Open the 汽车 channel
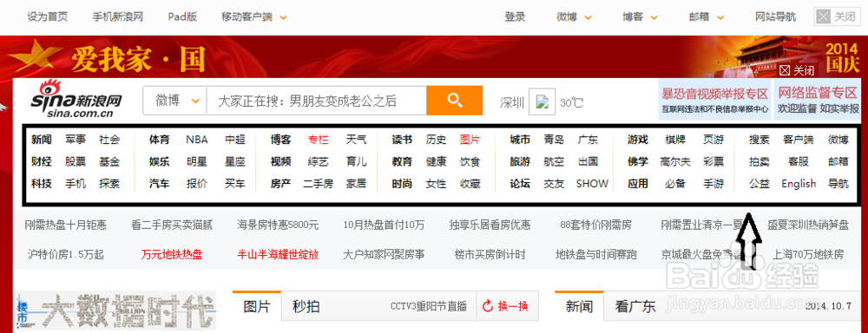The height and width of the screenshot is (333, 868). (x=160, y=183)
